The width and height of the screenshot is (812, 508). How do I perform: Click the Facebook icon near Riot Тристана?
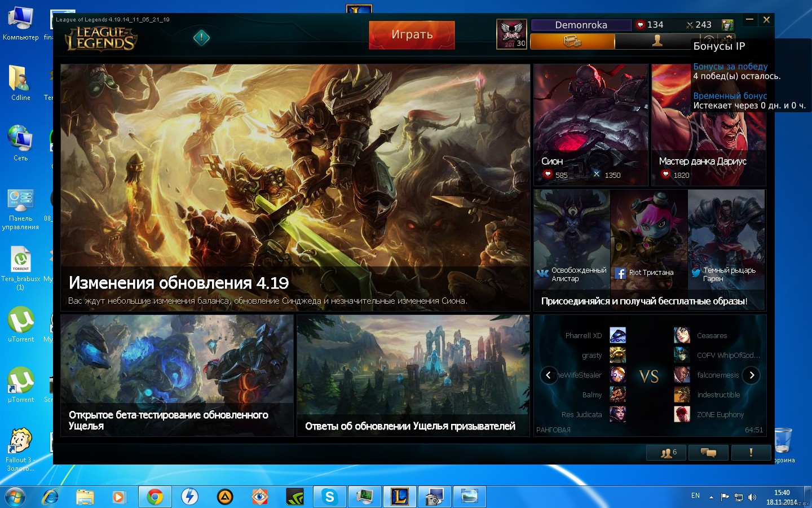tap(620, 273)
